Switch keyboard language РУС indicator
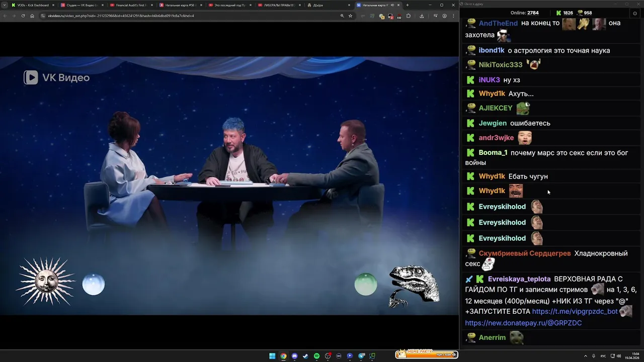Screen dimensions: 644x362 click(603, 356)
